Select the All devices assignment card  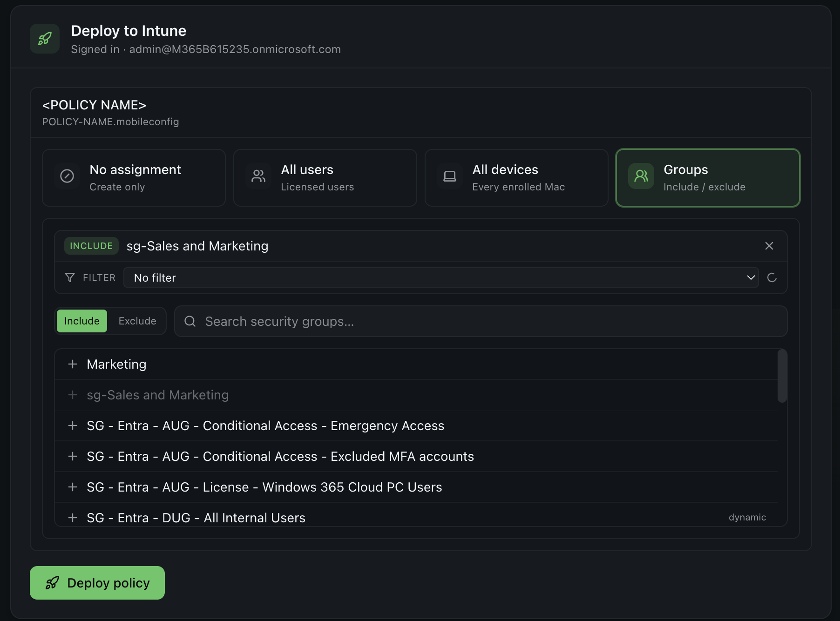point(516,178)
